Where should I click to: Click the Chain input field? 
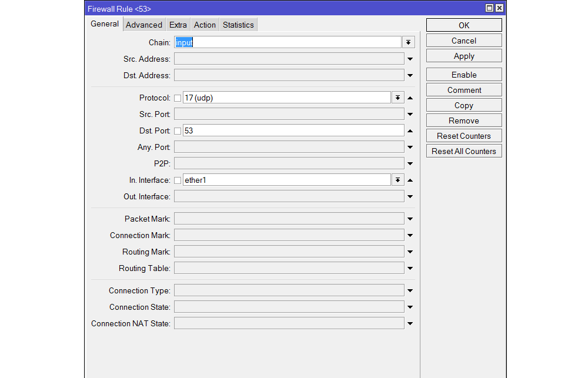(288, 42)
